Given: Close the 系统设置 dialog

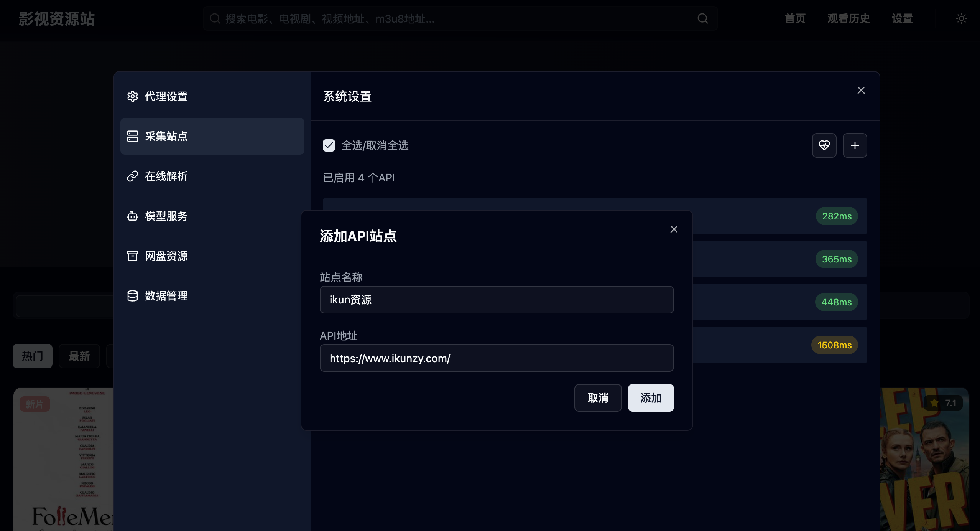Looking at the screenshot, I should (x=861, y=90).
